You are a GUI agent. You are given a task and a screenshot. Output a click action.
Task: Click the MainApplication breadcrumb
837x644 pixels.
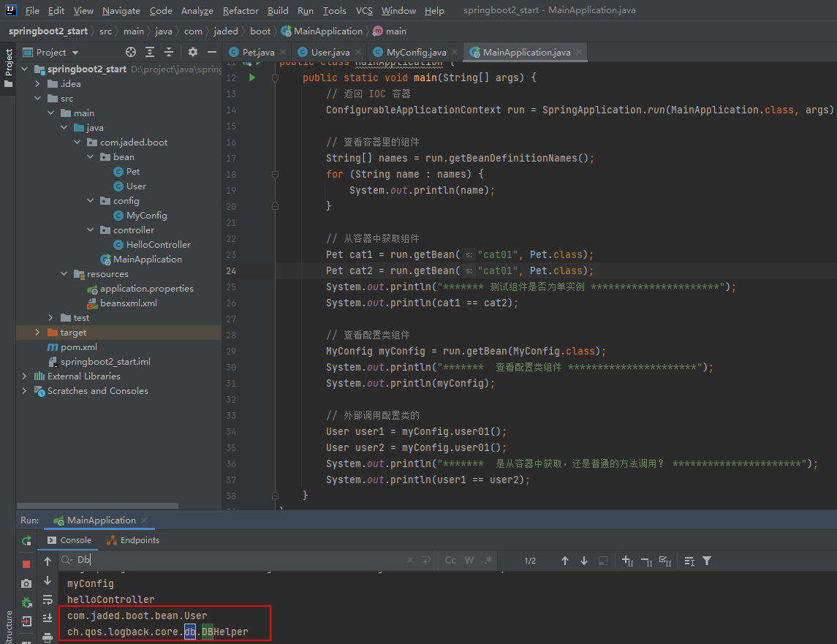pyautogui.click(x=322, y=31)
